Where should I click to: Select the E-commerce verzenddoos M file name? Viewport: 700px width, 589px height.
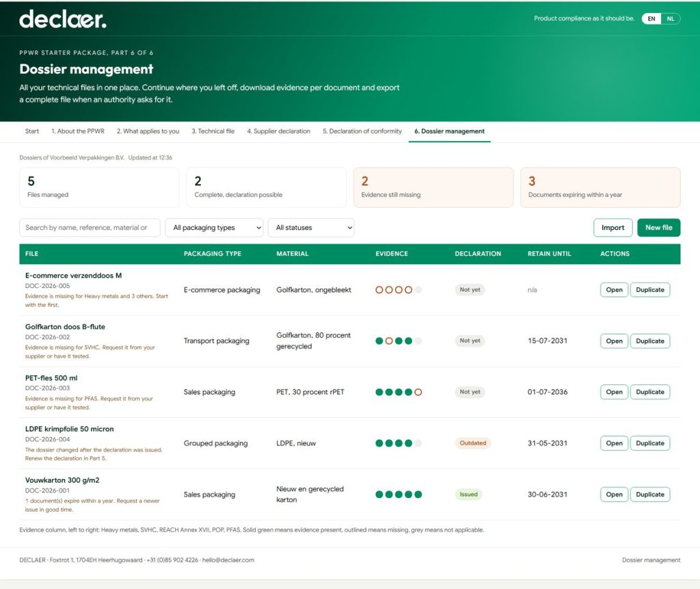point(73,276)
